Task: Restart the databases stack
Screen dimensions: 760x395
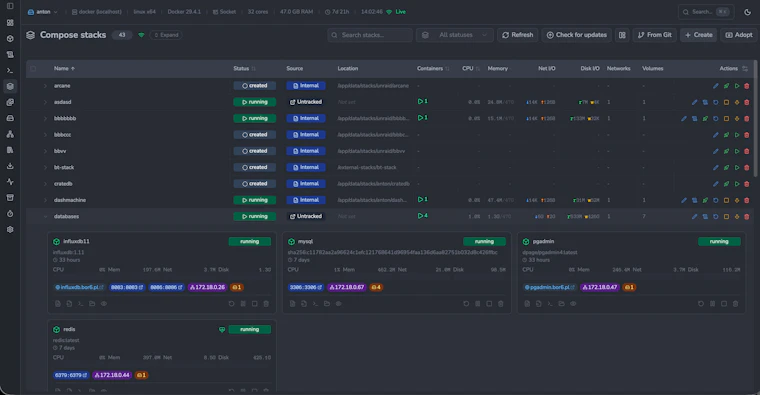Action: 715,217
